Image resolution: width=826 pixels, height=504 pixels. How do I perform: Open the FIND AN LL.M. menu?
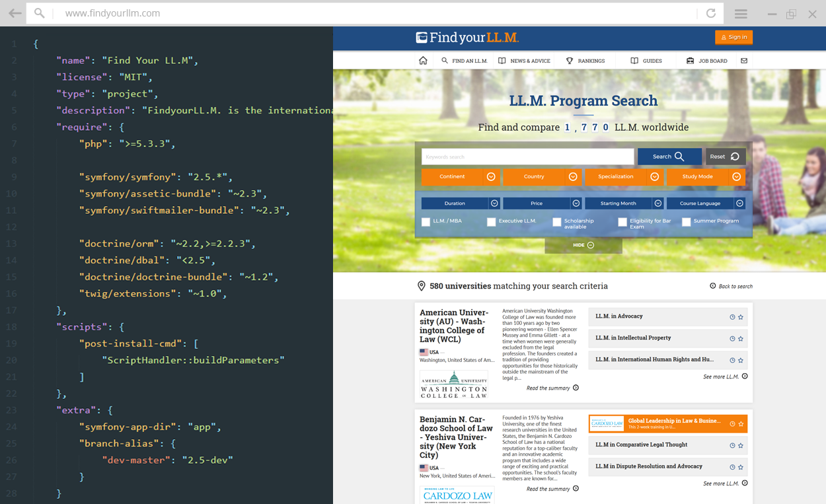coord(465,61)
